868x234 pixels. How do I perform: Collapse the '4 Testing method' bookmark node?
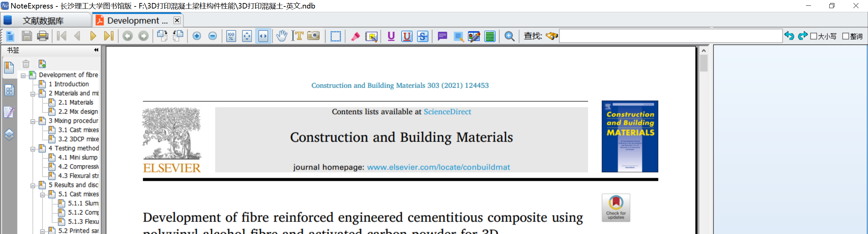point(33,149)
